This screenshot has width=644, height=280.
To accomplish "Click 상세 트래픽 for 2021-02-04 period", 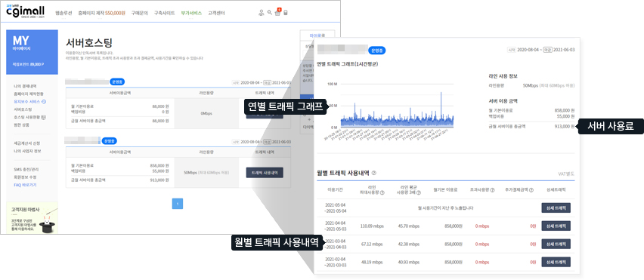I will coord(556,262).
